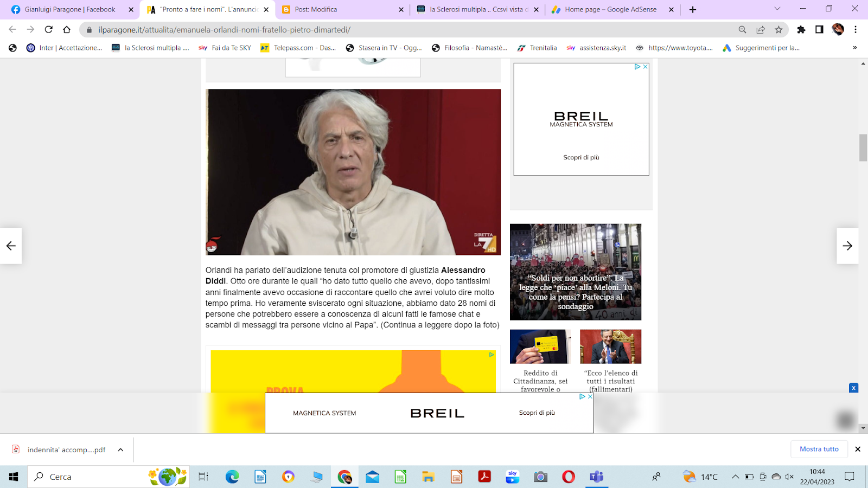Open the Mail app in taskbar

point(372,477)
